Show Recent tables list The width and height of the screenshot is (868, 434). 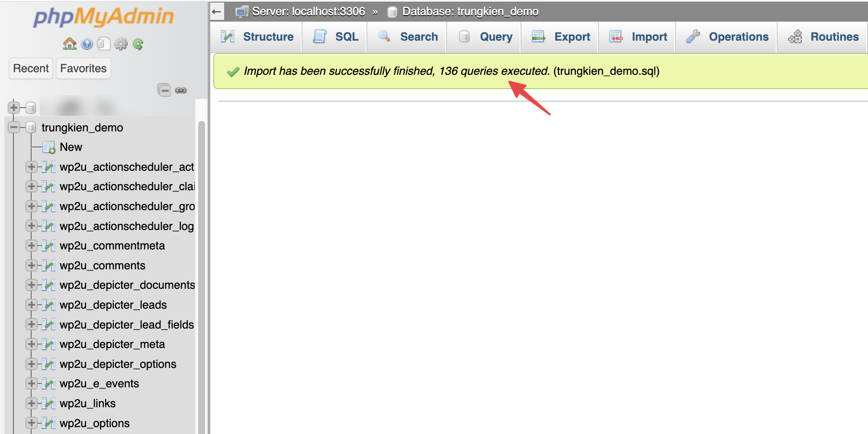tap(31, 68)
